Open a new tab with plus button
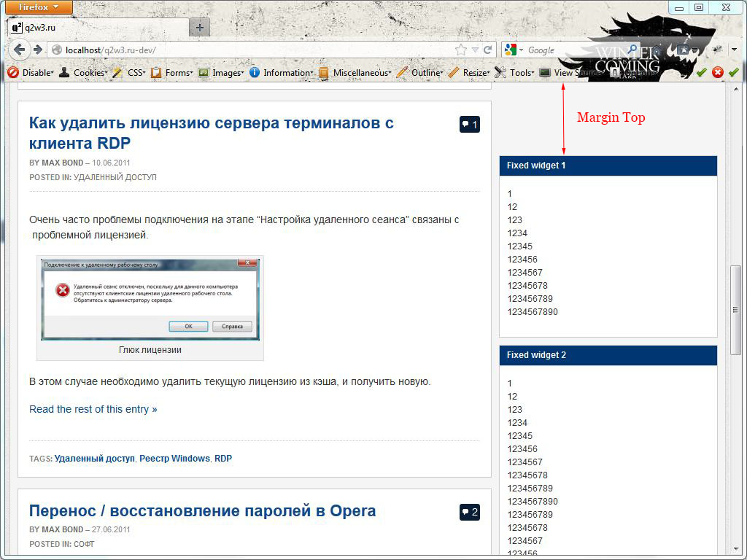Viewport: 747px width, 560px height. (x=200, y=28)
